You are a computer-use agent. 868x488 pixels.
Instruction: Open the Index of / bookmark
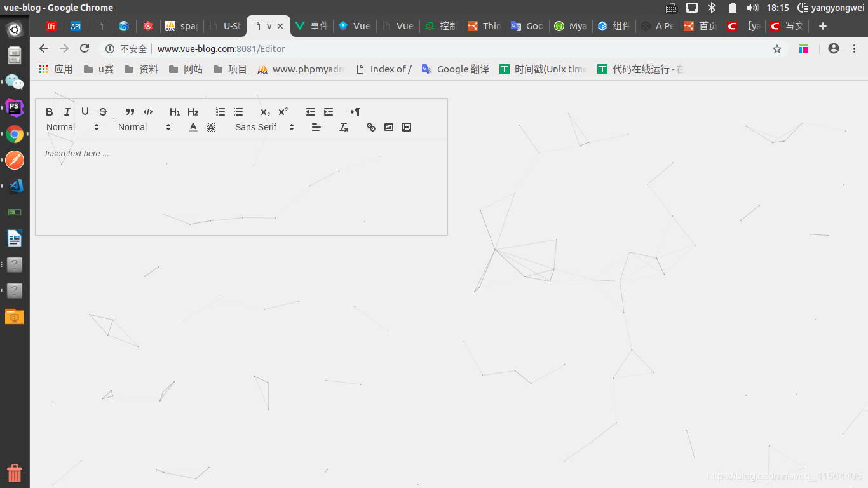(384, 69)
